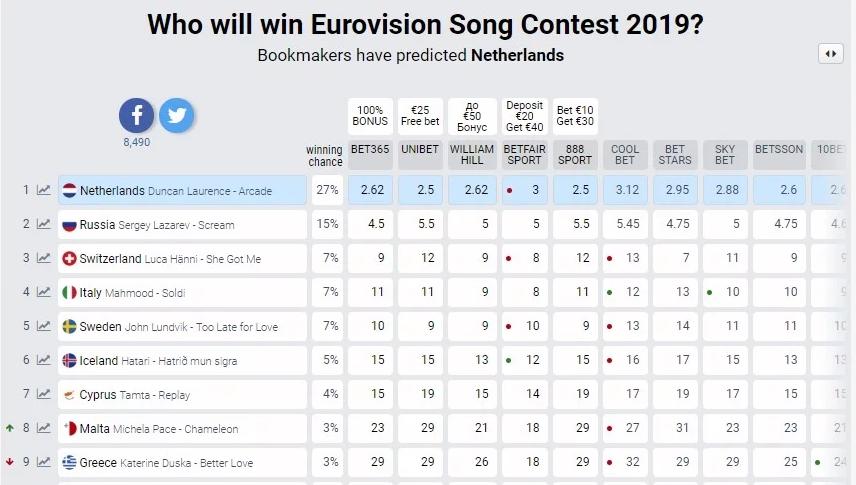
Task: Click the Betfair Sport odds for Iceland
Action: [525, 360]
